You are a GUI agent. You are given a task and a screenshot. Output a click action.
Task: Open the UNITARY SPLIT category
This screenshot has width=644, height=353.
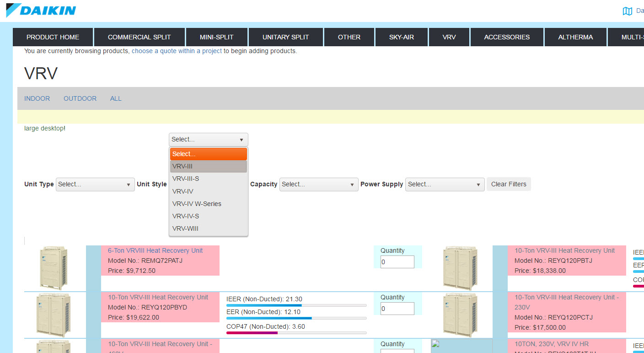point(286,37)
